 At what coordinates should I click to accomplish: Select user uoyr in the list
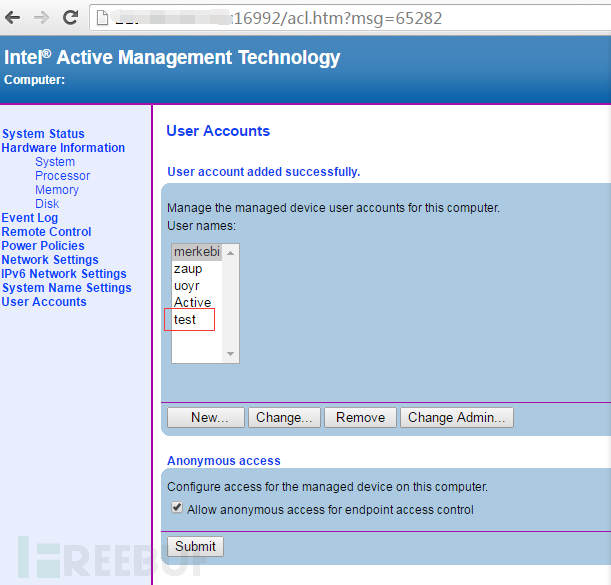coord(197,286)
